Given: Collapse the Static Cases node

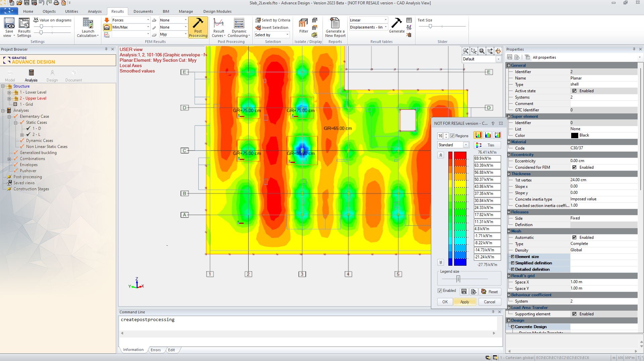Looking at the screenshot, I should pyautogui.click(x=15, y=122).
